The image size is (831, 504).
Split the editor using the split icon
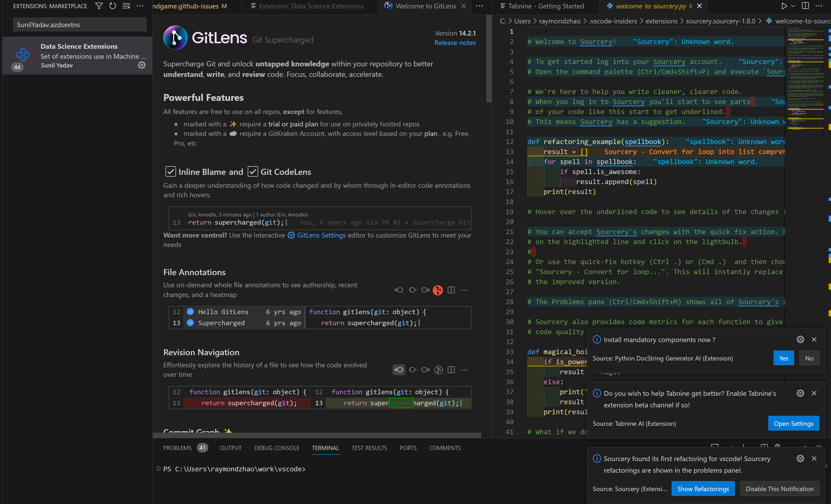[x=805, y=6]
